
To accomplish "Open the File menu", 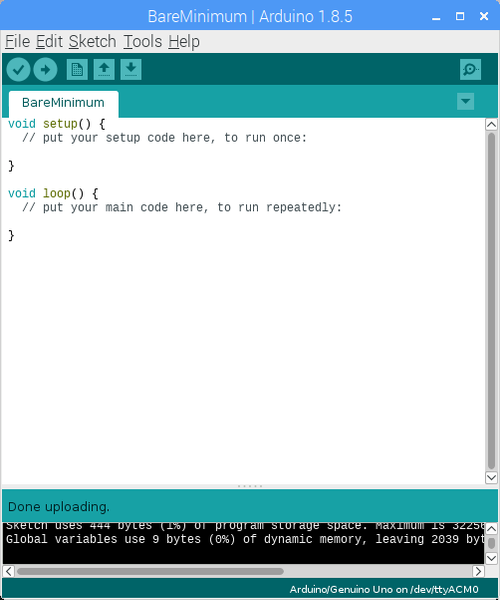I will 17,41.
